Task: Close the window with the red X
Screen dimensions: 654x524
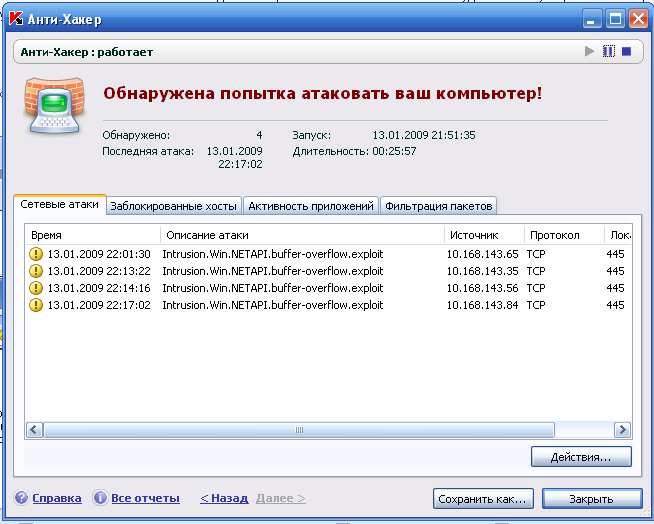Action: click(x=639, y=20)
